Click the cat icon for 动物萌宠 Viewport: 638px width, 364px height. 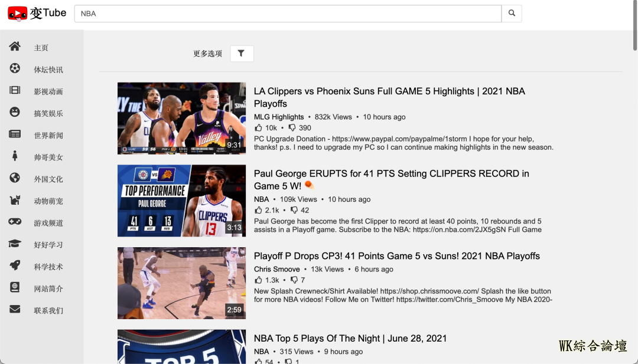pos(15,200)
